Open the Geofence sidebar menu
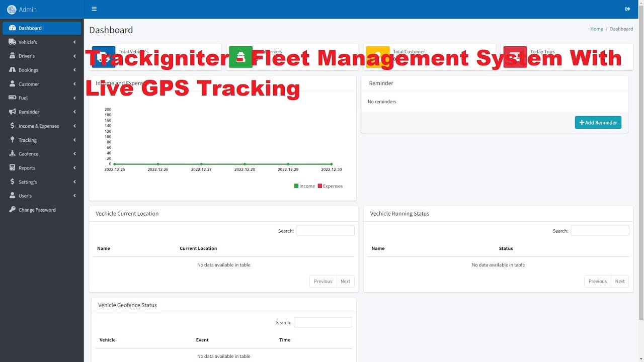Screen dimensions: 644x362 (42, 154)
